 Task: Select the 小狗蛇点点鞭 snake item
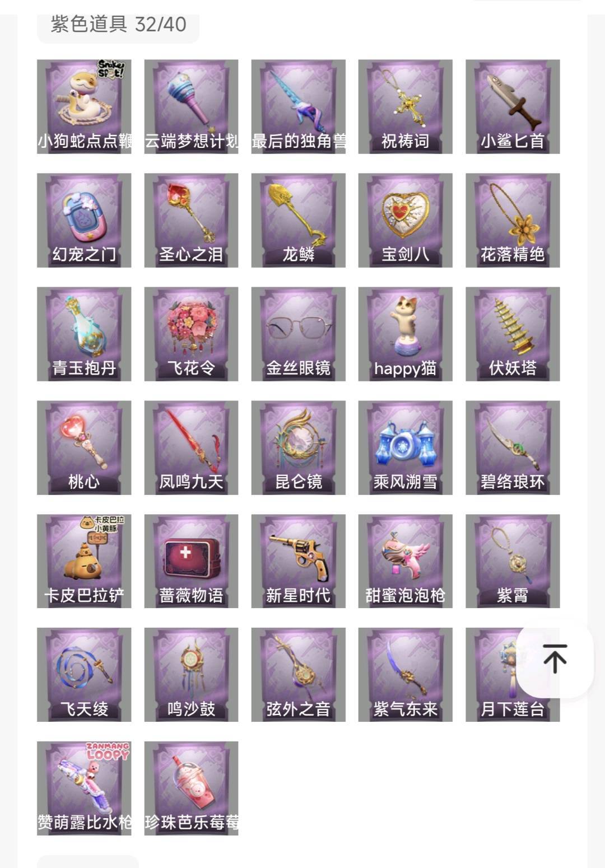point(84,106)
